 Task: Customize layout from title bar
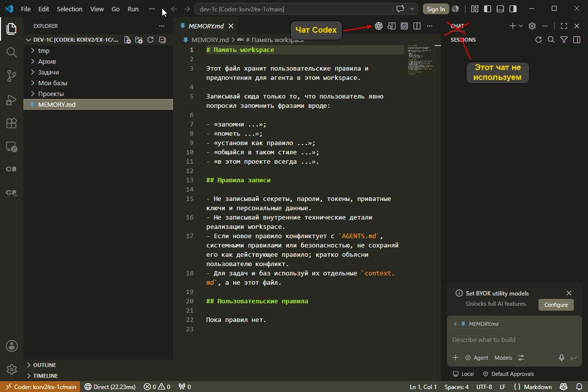click(x=474, y=9)
